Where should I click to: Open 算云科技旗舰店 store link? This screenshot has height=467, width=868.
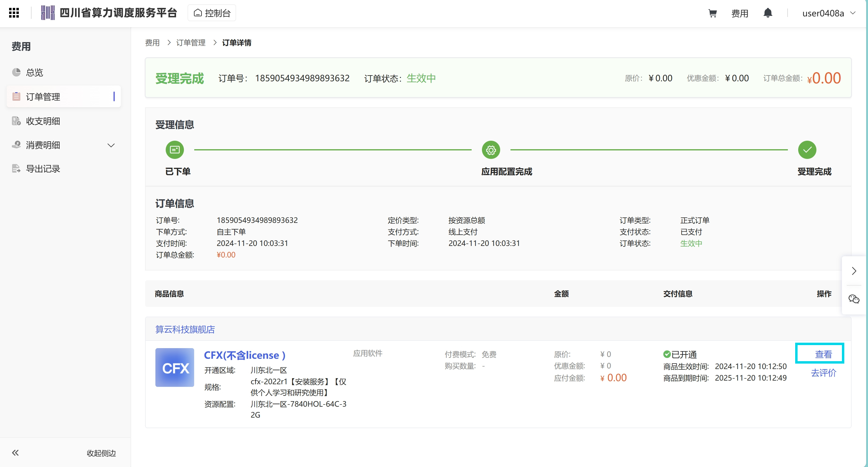click(x=185, y=329)
